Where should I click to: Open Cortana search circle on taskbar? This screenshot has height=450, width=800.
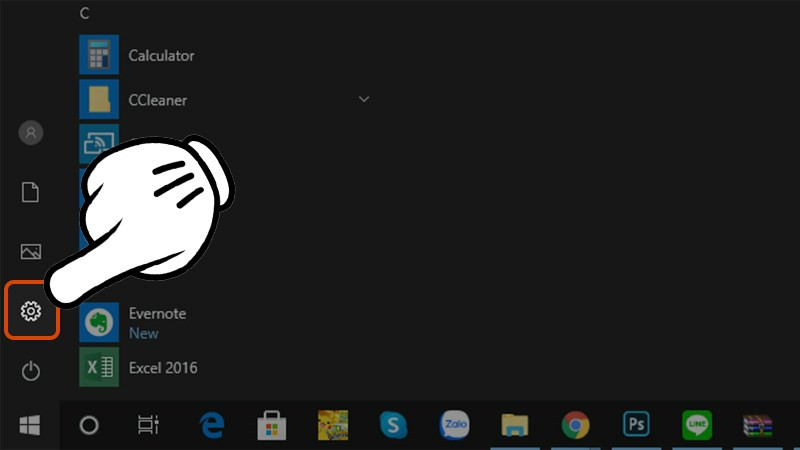click(89, 425)
